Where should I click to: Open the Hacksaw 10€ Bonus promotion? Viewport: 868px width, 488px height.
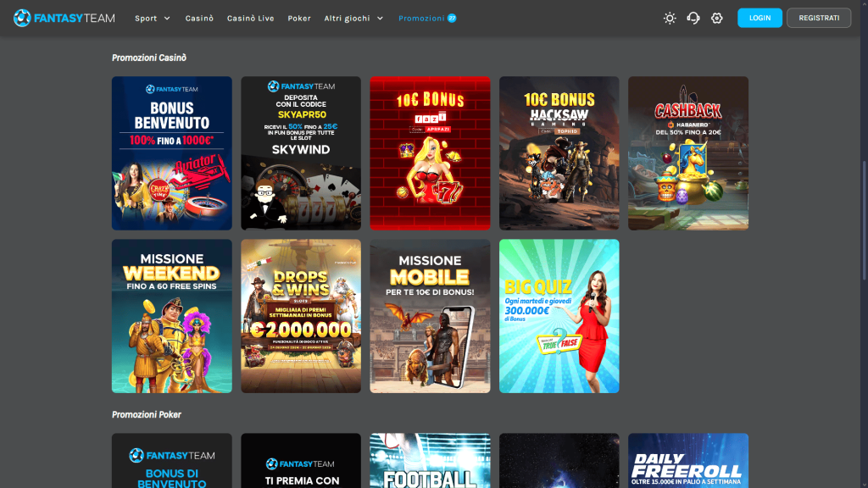(559, 153)
